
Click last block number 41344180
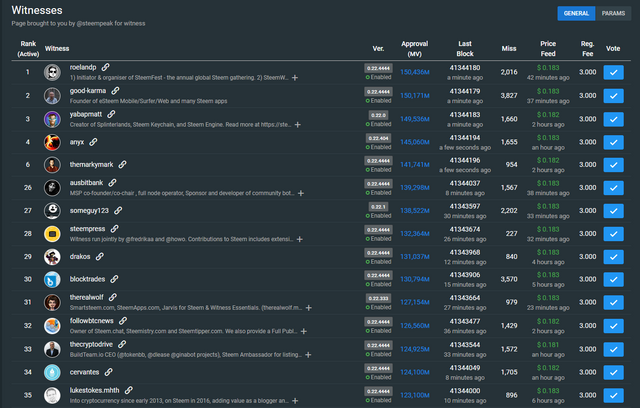click(x=465, y=68)
